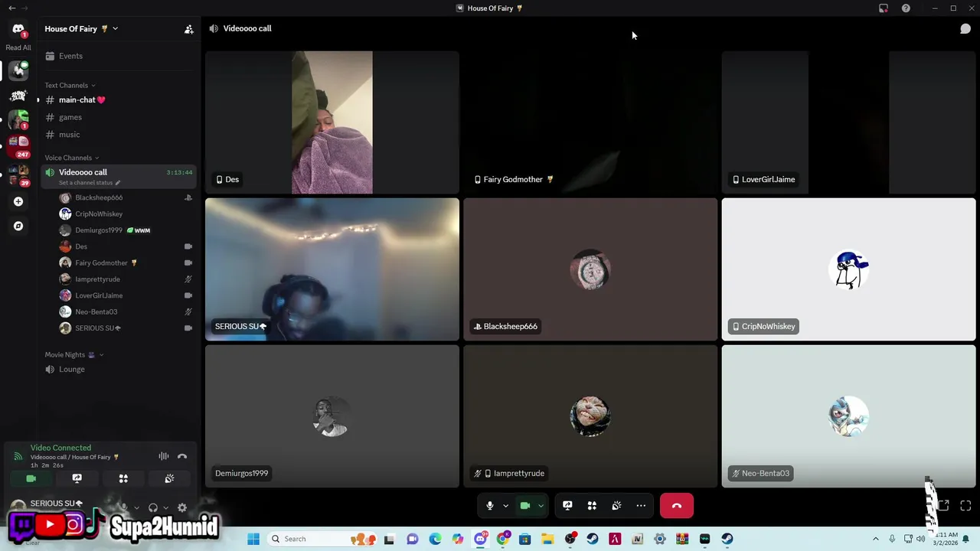The height and width of the screenshot is (551, 980).
Task: Click the connection signal icon
Action: click(x=18, y=456)
